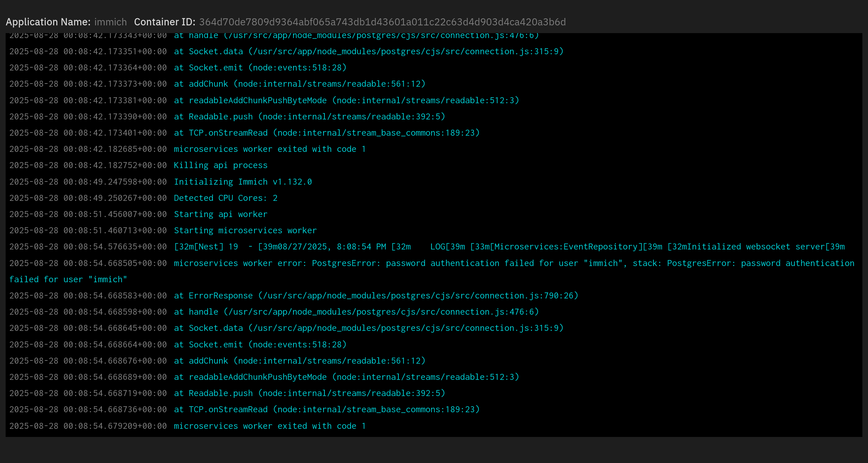Click "at Readable.push" line at 00:08:42.173390
The image size is (868, 463).
[x=309, y=117]
